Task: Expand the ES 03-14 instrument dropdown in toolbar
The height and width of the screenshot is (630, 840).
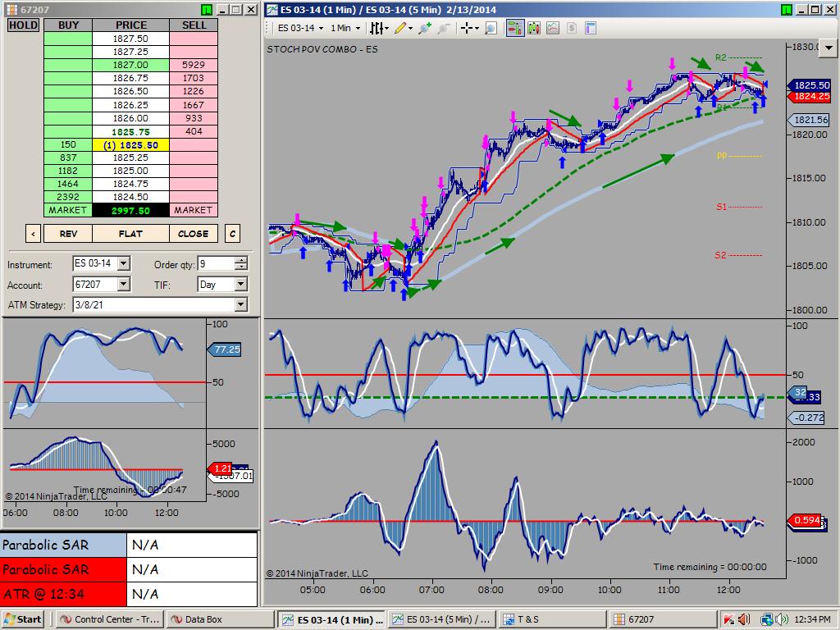Action: coord(300,29)
